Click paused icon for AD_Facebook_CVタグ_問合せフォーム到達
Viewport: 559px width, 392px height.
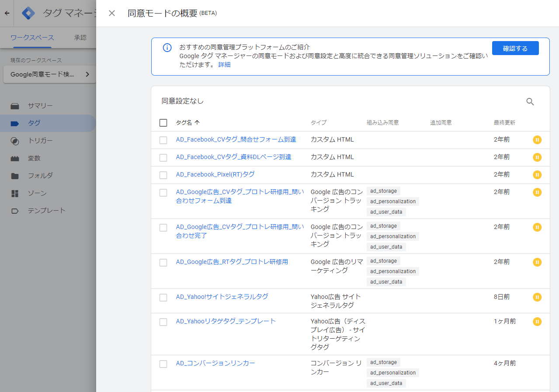[537, 140]
